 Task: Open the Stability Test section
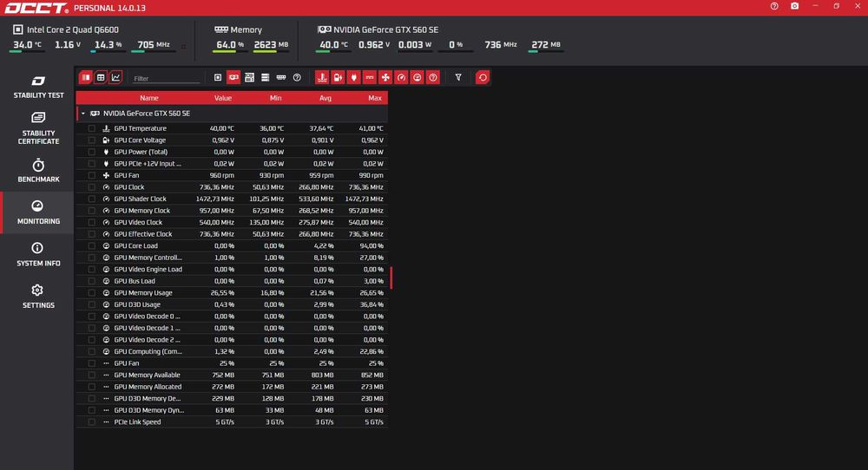(x=37, y=88)
